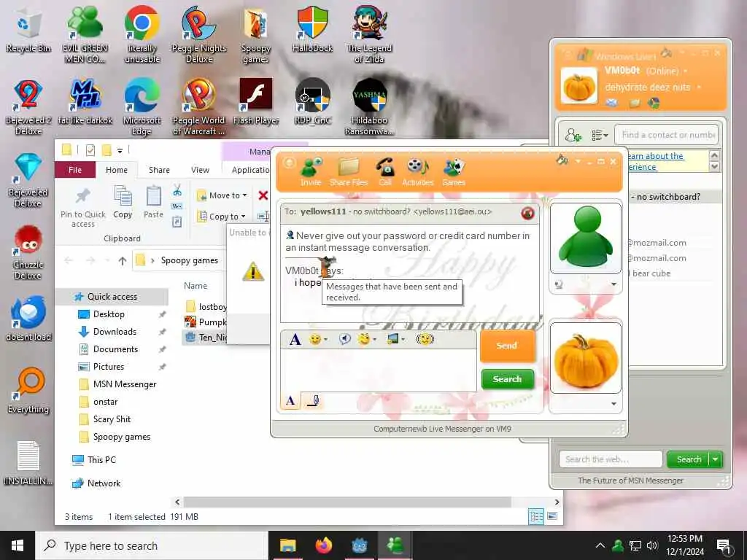Screen dimensions: 747x560
Task: Open the dropdown arrow beside Messenger Search button
Action: pos(716,459)
